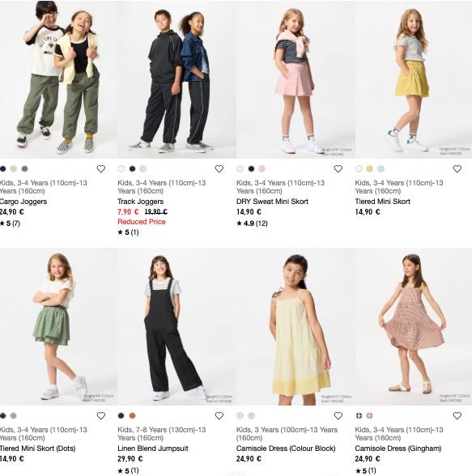The width and height of the screenshot is (472, 476).
Task: Pick pink swatch for DRY Sweat Mini Skort
Action: 262,168
